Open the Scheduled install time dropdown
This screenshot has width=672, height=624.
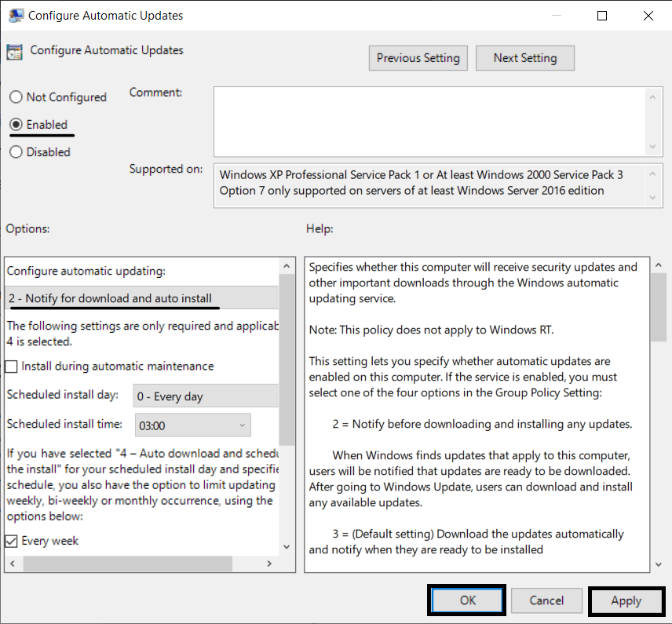pos(193,425)
